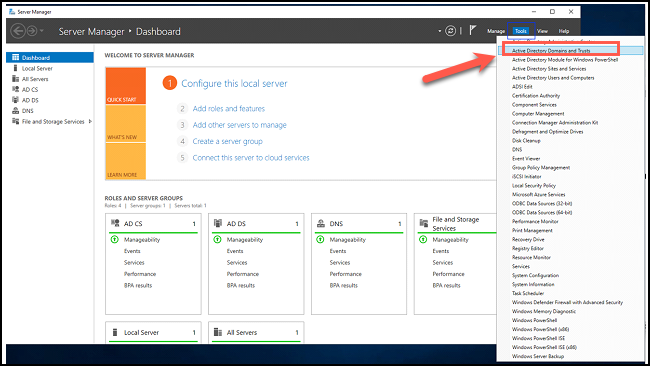Image resolution: width=650 pixels, height=366 pixels.
Task: Click the All Servers tile icon
Action: tap(218, 332)
